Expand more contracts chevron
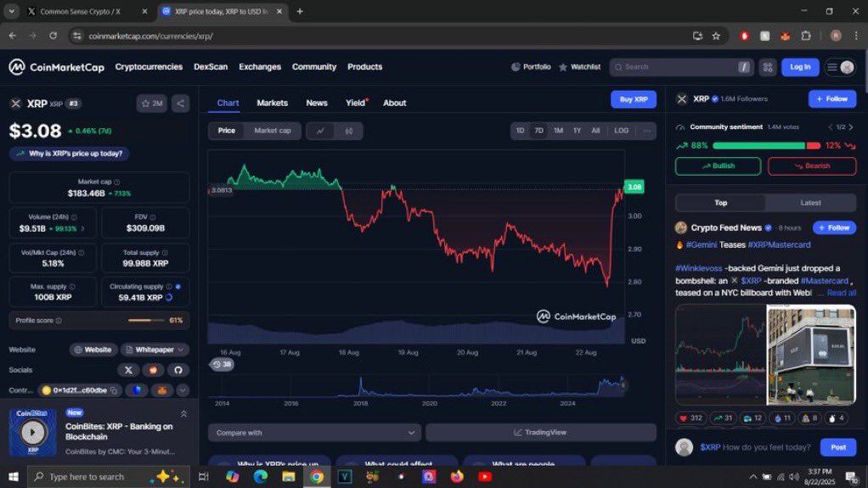This screenshot has height=488, width=868. pyautogui.click(x=183, y=390)
